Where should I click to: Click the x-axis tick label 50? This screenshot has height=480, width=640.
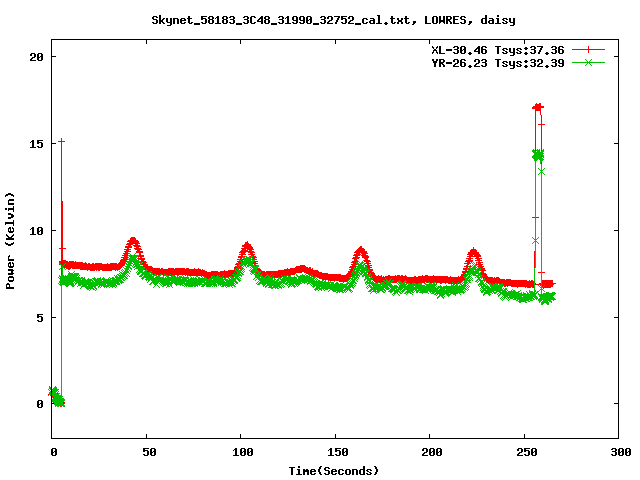(149, 452)
